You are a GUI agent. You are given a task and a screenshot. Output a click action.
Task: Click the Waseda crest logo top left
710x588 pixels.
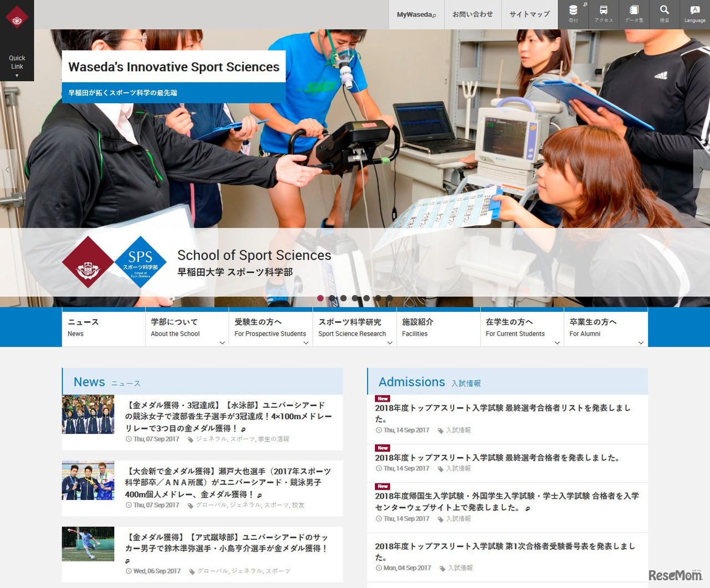coord(17,17)
